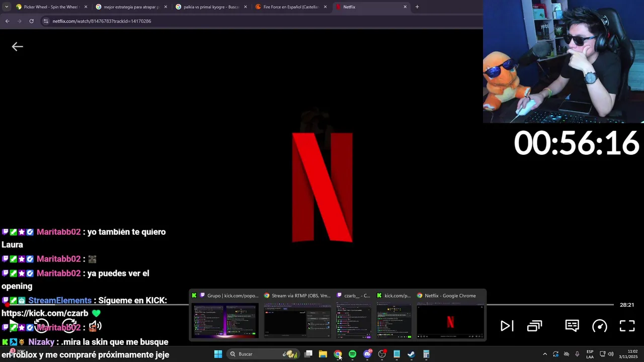Click the Netflix play button

click(14, 326)
